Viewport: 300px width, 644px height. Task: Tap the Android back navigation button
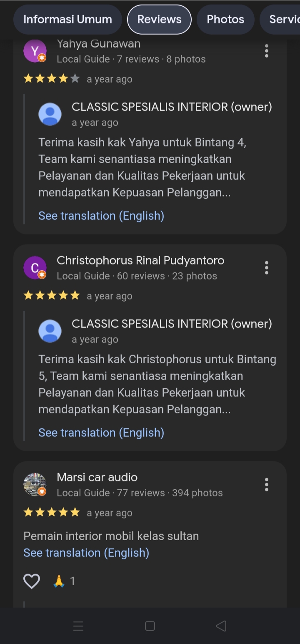point(221,626)
